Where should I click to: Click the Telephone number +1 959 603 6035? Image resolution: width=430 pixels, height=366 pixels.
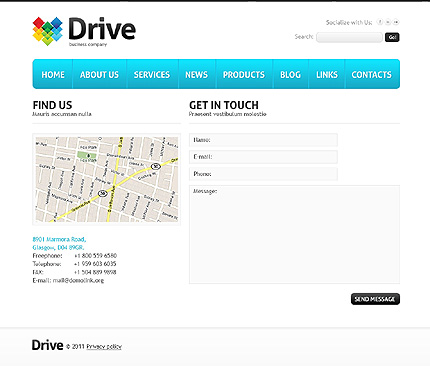(95, 264)
